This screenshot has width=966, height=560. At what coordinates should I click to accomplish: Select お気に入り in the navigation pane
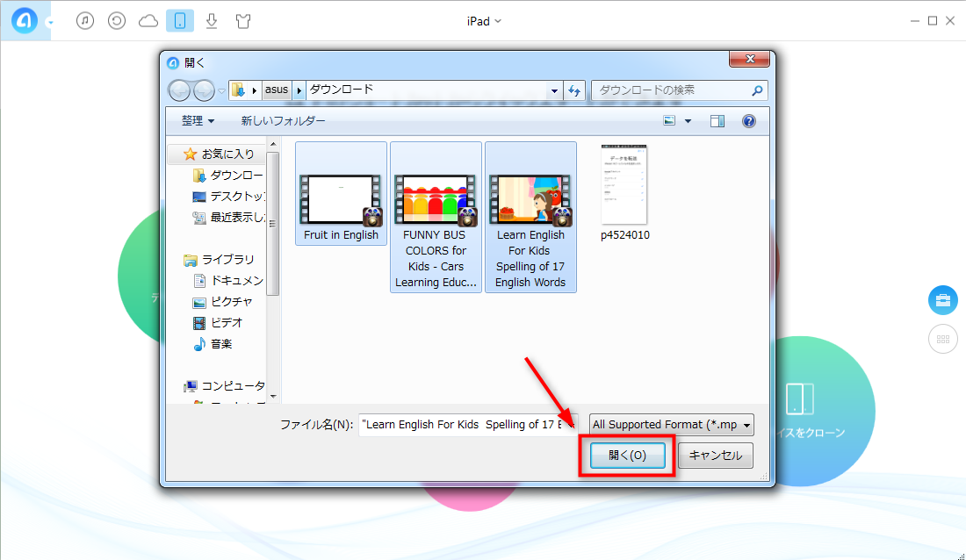tap(220, 154)
